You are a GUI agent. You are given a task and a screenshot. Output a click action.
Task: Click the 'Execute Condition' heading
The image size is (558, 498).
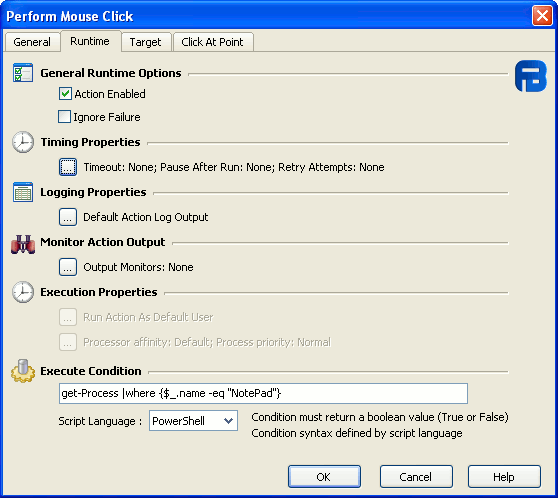point(91,371)
